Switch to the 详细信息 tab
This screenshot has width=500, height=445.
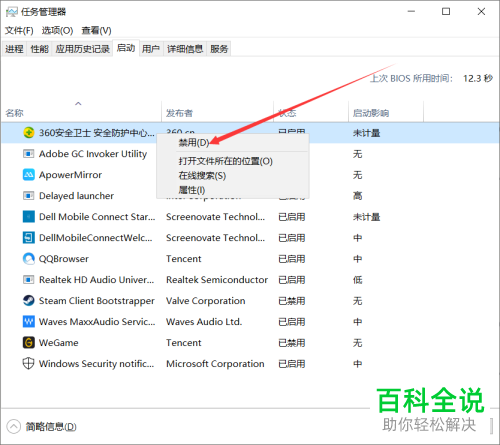[x=185, y=49]
